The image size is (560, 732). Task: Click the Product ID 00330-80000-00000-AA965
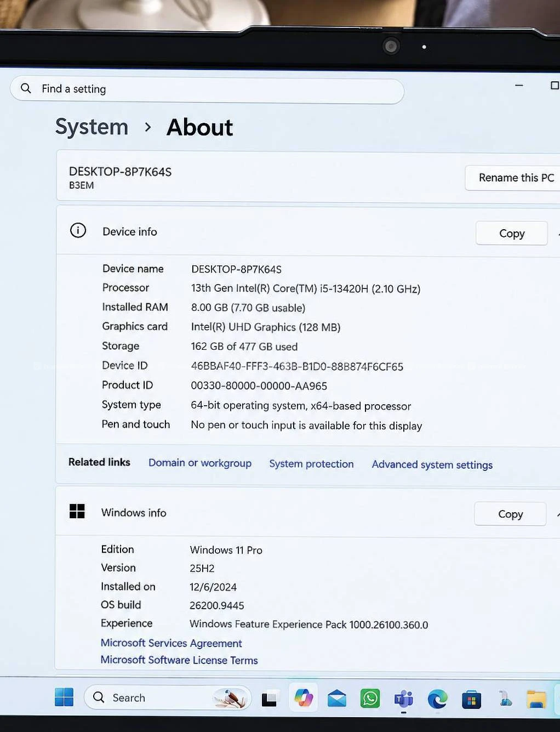(259, 386)
